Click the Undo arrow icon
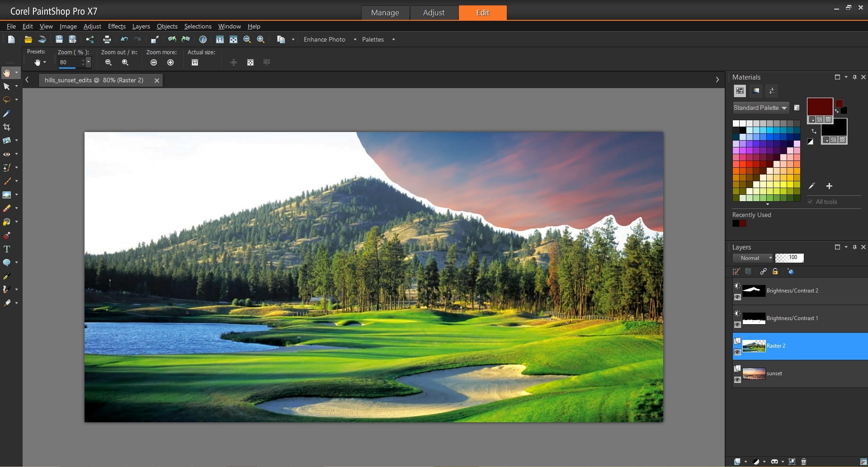The height and width of the screenshot is (467, 868). pos(124,39)
